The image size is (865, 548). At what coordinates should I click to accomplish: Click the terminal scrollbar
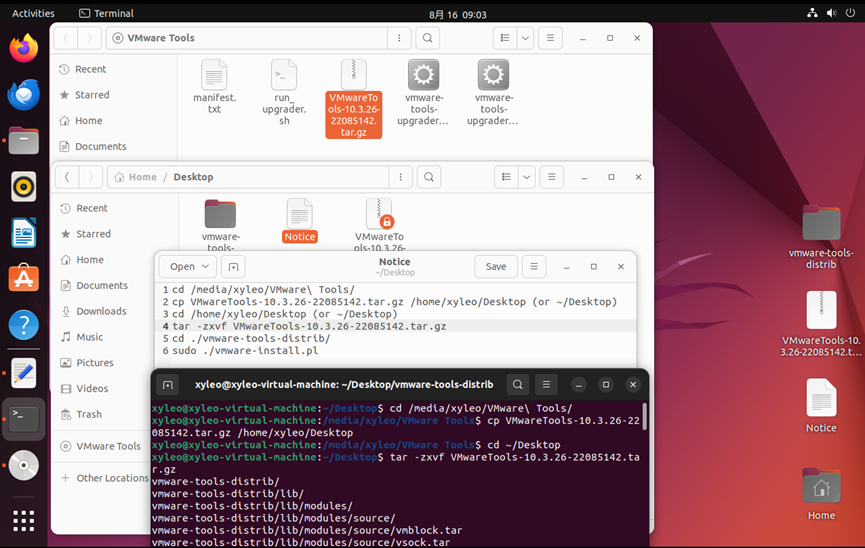tap(644, 417)
